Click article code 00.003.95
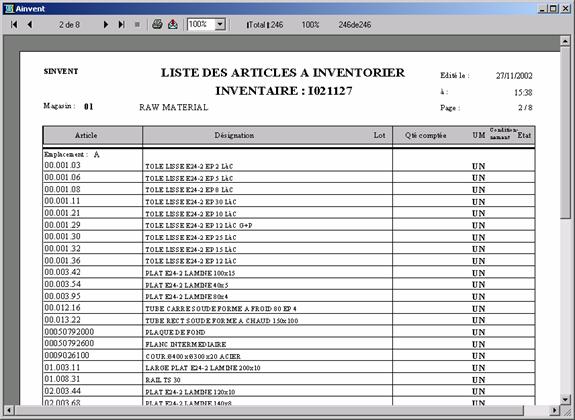Screen dimensions: 575x420 click(x=62, y=296)
